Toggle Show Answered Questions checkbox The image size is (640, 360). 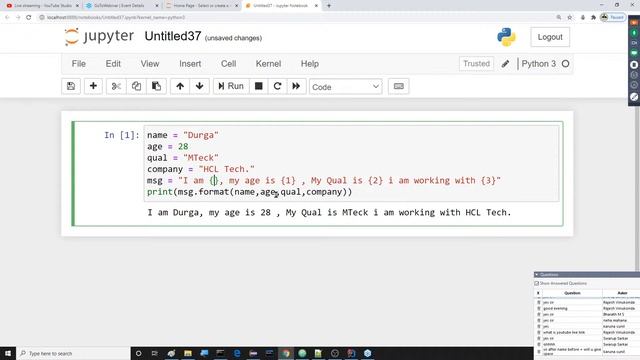click(537, 283)
